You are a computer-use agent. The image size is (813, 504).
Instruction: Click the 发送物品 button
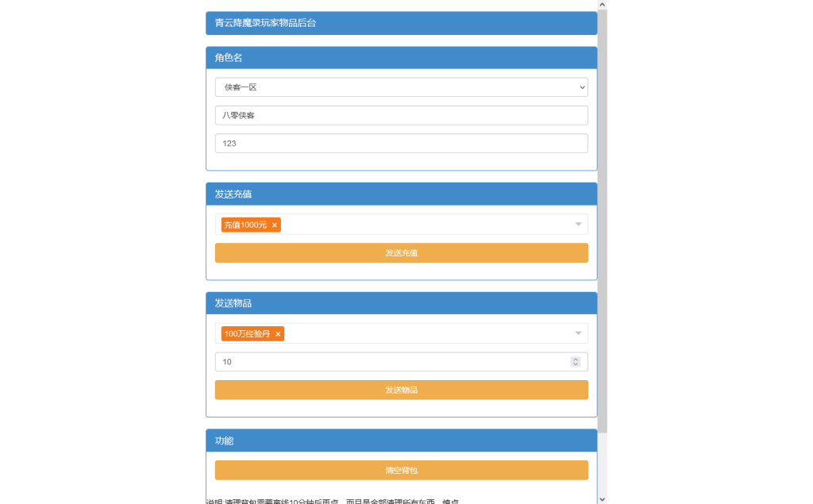(x=401, y=390)
